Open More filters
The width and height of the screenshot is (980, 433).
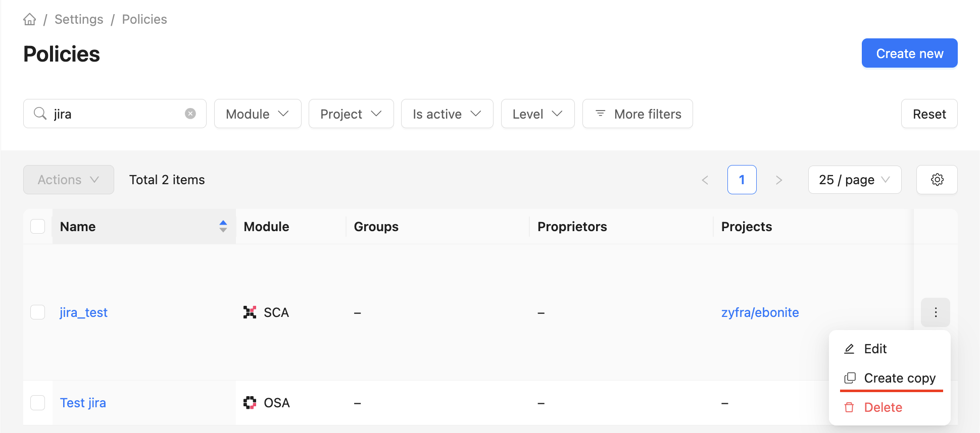(638, 114)
